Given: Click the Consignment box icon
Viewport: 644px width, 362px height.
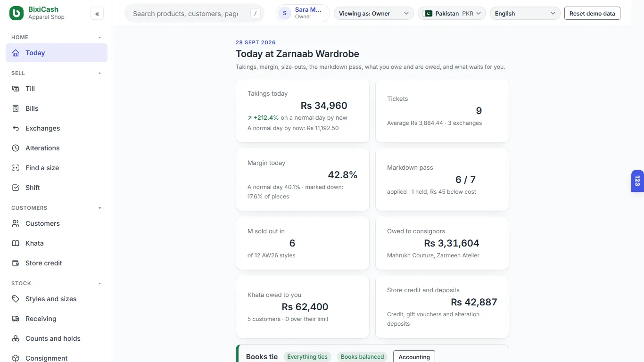Looking at the screenshot, I should click(16, 358).
